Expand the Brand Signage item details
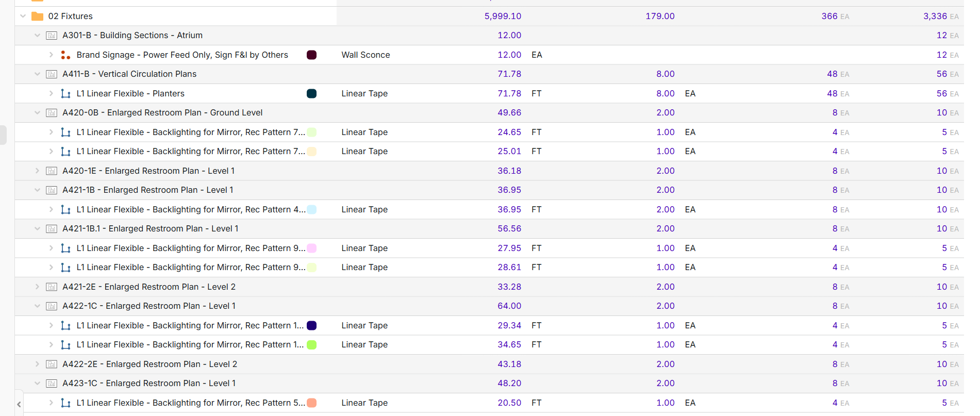Image resolution: width=980 pixels, height=416 pixels. [x=51, y=55]
